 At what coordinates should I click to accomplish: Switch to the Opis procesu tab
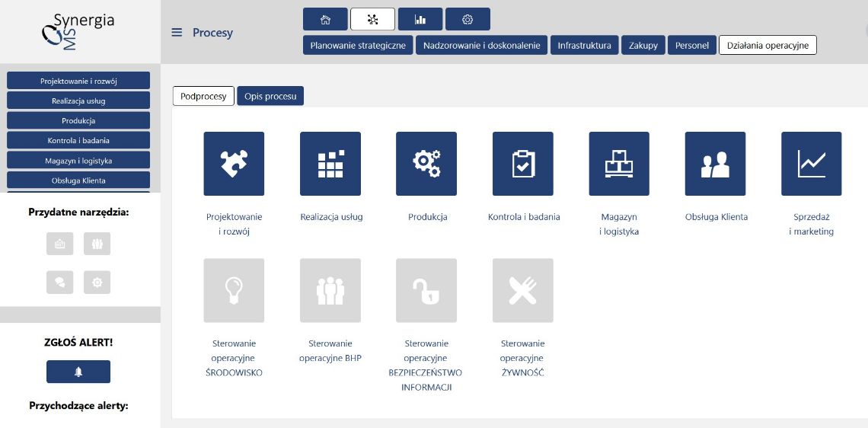point(270,96)
